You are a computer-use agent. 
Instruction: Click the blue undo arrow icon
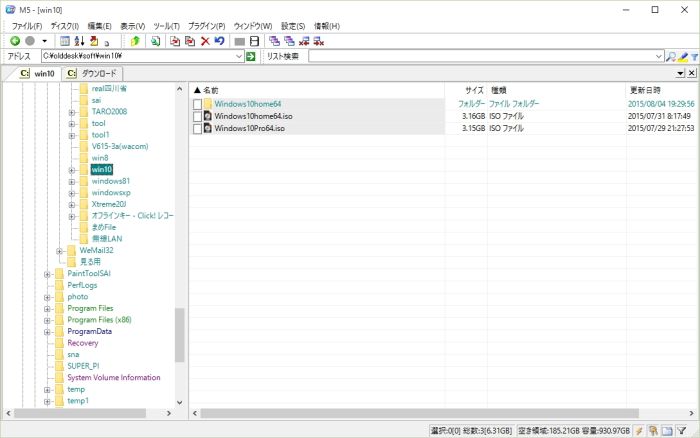coord(219,41)
